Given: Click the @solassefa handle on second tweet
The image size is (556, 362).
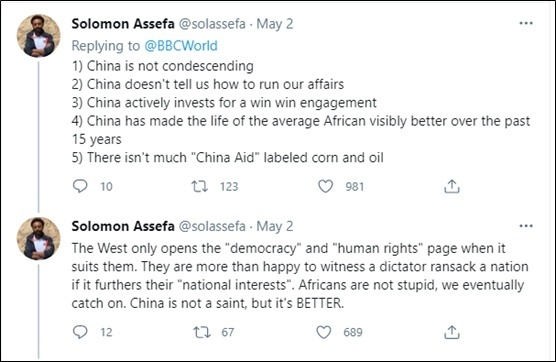Looking at the screenshot, I should click(x=212, y=226).
